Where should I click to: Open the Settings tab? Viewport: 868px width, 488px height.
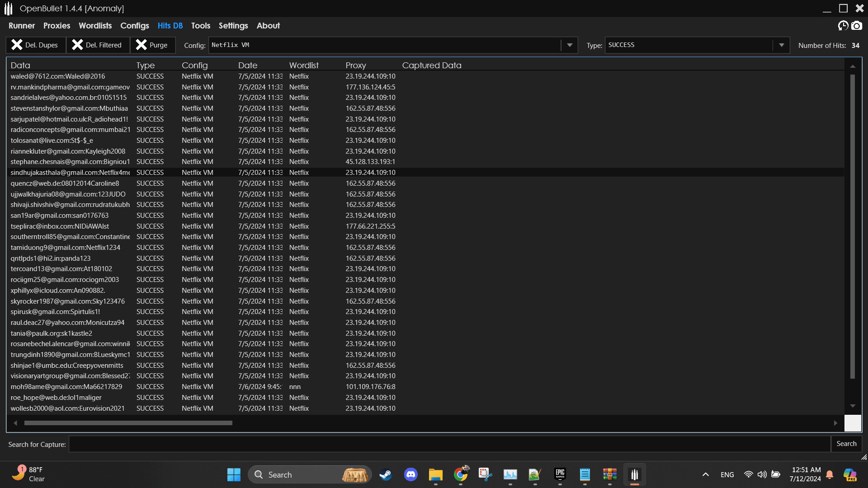tap(233, 26)
